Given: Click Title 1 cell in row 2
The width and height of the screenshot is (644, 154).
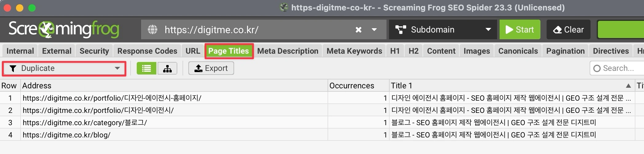Looking at the screenshot, I should click(x=512, y=110).
